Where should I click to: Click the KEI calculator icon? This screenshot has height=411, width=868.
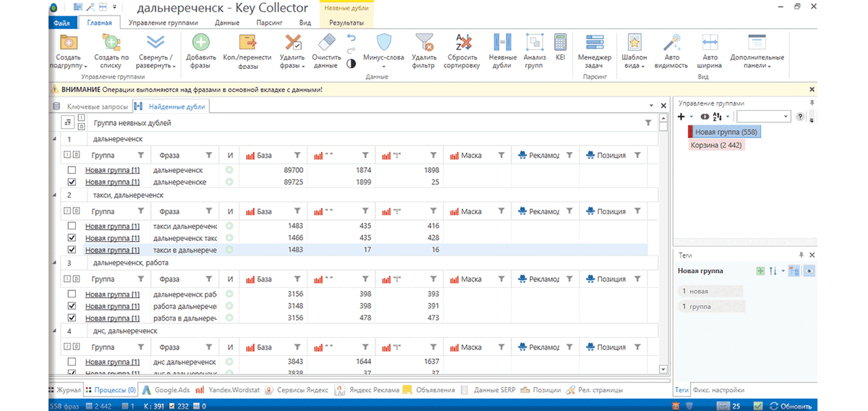click(560, 42)
